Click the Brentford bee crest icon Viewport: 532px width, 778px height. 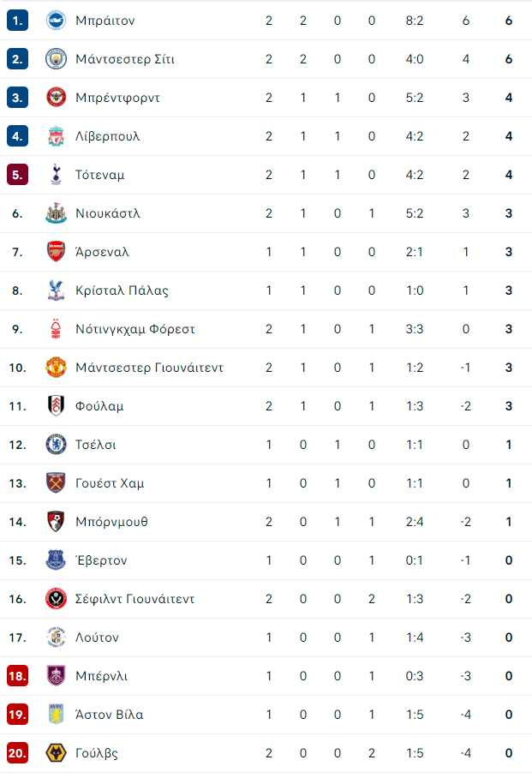coord(56,98)
